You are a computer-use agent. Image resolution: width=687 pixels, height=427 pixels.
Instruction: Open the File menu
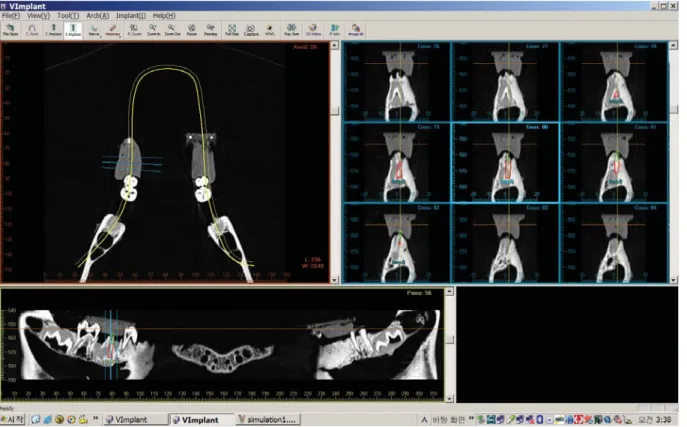pyautogui.click(x=11, y=15)
